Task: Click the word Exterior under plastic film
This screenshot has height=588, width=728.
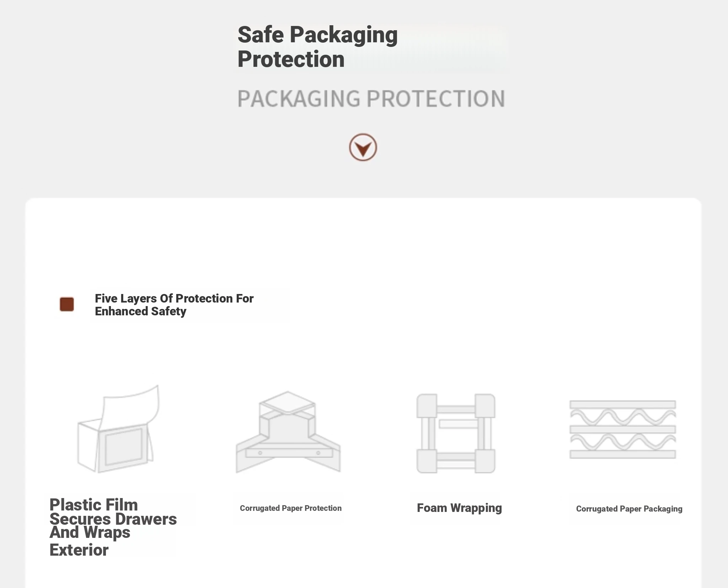Action: [79, 550]
